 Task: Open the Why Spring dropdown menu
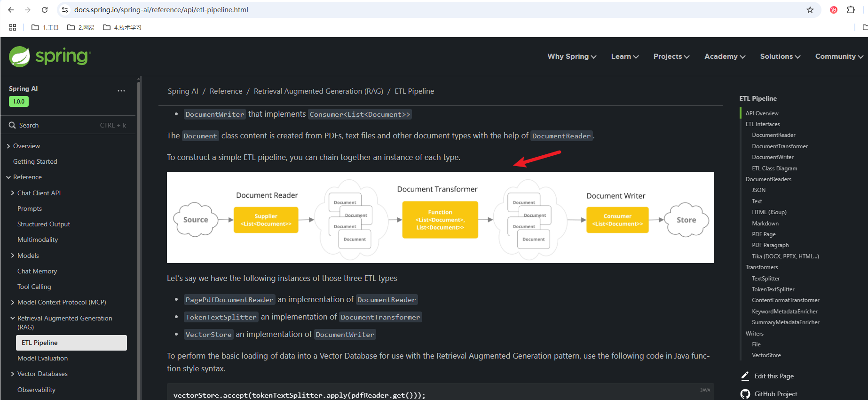pyautogui.click(x=572, y=56)
